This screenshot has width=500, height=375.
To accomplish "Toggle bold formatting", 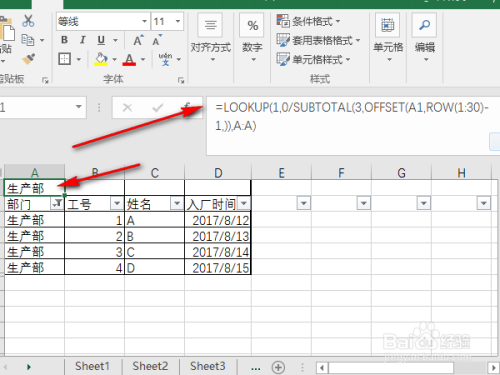I will (x=64, y=40).
